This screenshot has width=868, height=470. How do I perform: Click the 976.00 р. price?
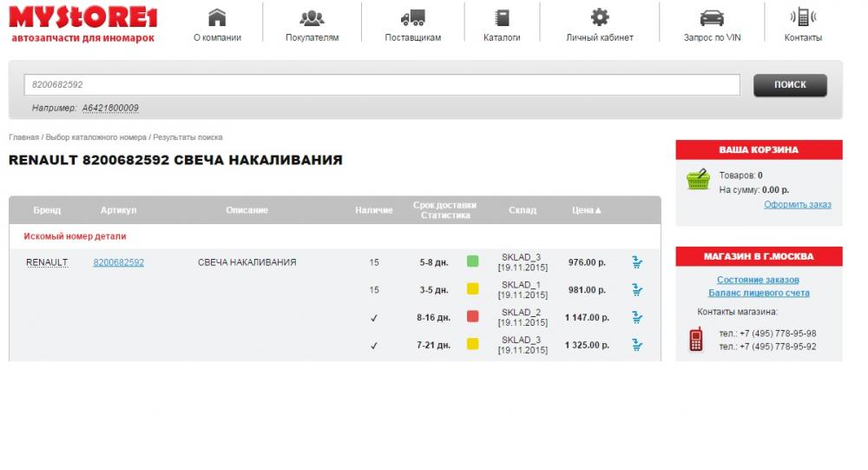tap(587, 262)
